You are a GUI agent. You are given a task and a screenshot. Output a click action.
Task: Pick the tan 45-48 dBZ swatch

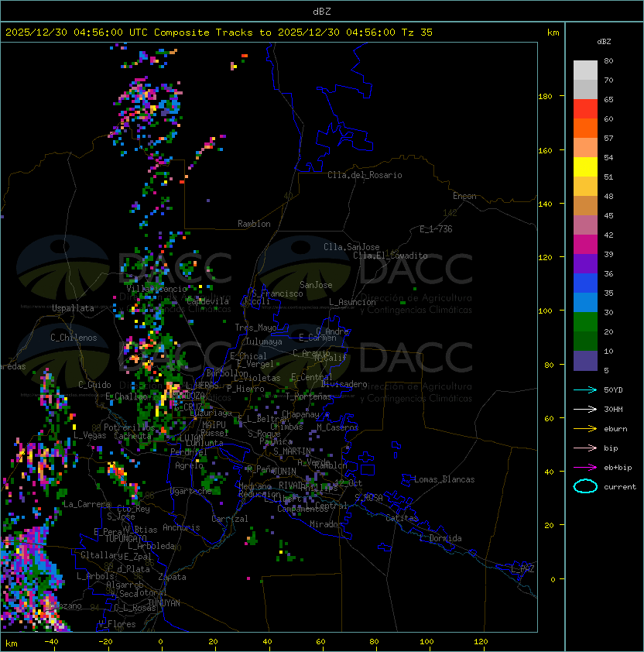585,205
